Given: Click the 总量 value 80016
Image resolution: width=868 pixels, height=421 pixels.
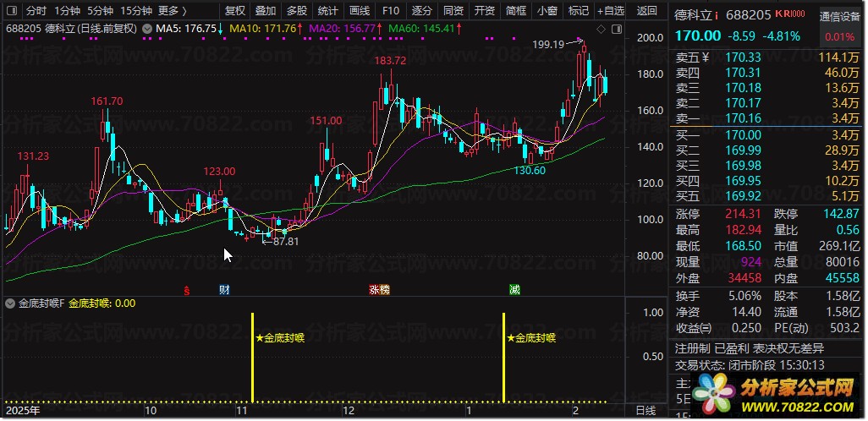Looking at the screenshot, I should [843, 262].
